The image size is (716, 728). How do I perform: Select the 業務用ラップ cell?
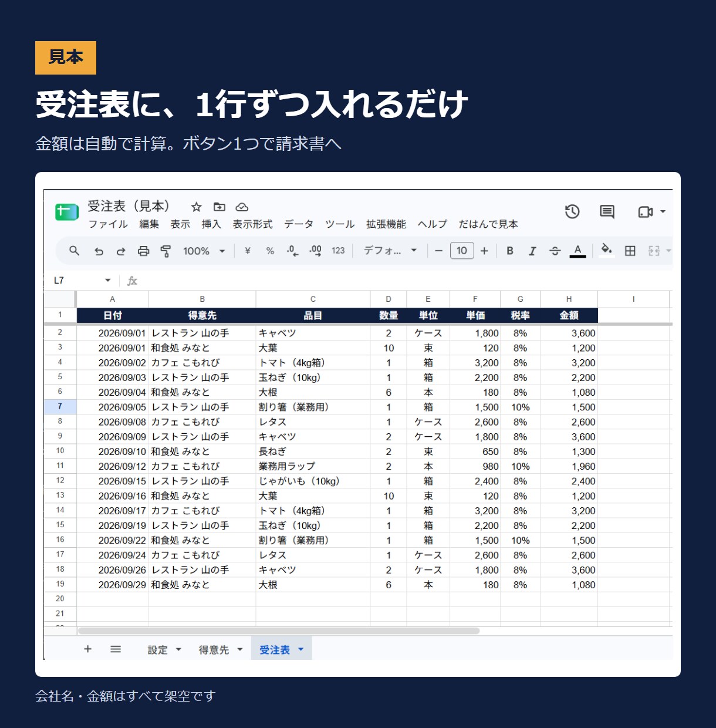coord(313,466)
